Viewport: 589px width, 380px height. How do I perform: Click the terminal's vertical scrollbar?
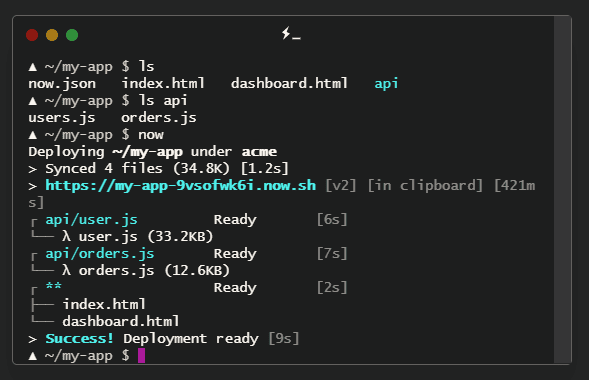pyautogui.click(x=562, y=190)
